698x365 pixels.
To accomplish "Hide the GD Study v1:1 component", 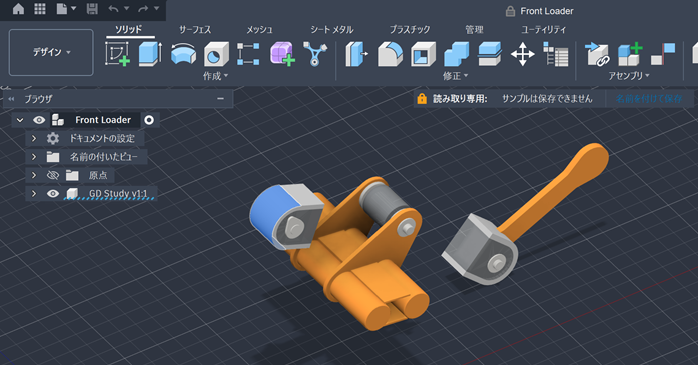I will point(53,194).
